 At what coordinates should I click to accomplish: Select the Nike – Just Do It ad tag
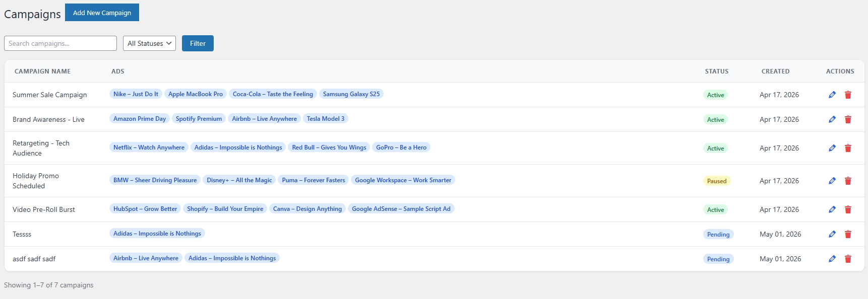tap(136, 94)
